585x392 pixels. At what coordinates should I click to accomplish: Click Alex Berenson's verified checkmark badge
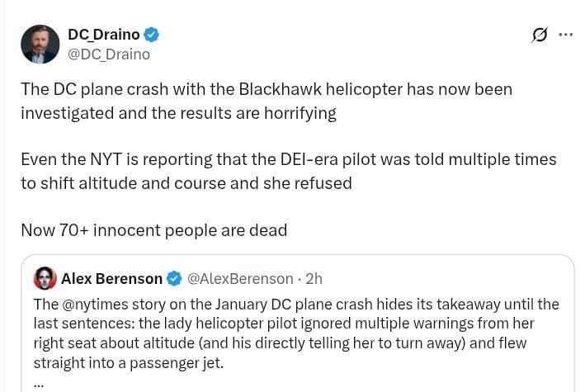tap(174, 278)
